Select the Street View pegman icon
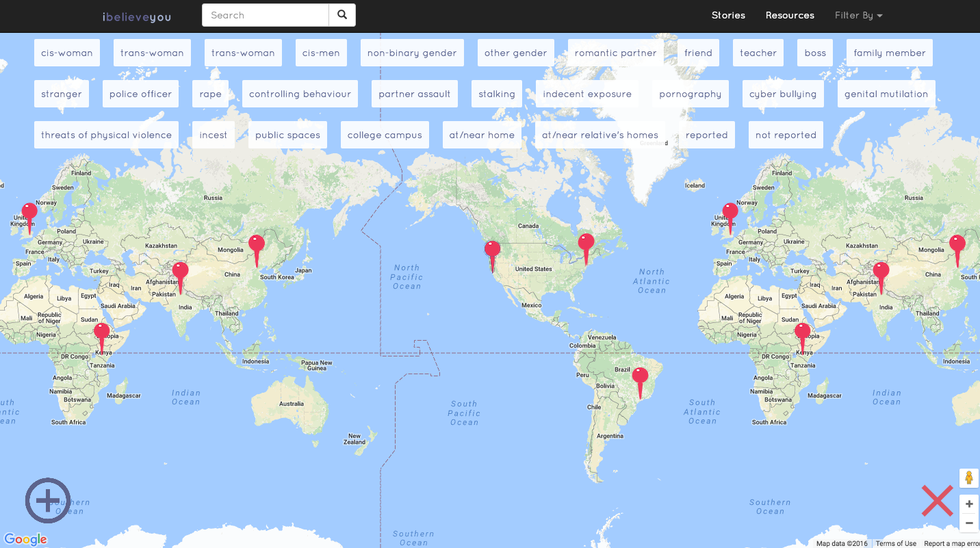 [x=969, y=478]
